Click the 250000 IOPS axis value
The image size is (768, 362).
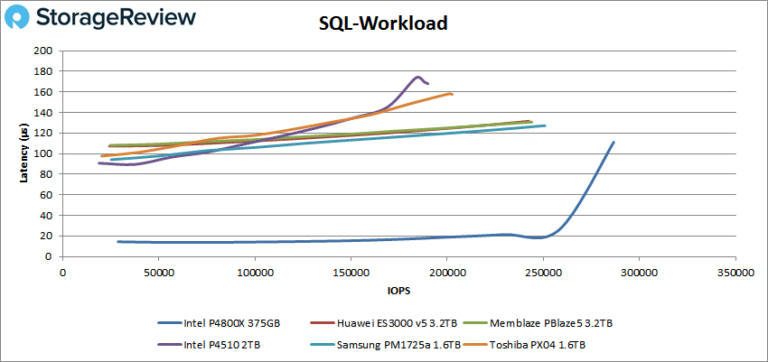click(x=543, y=272)
